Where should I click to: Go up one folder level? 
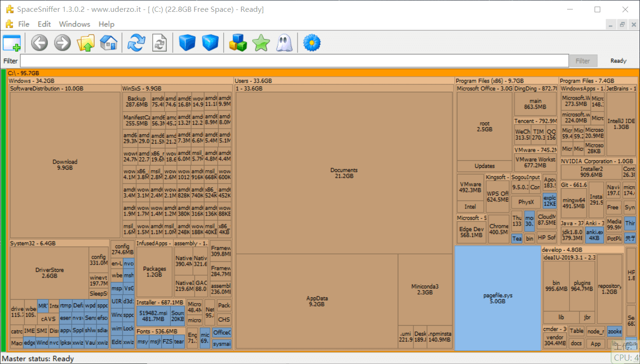point(86,43)
